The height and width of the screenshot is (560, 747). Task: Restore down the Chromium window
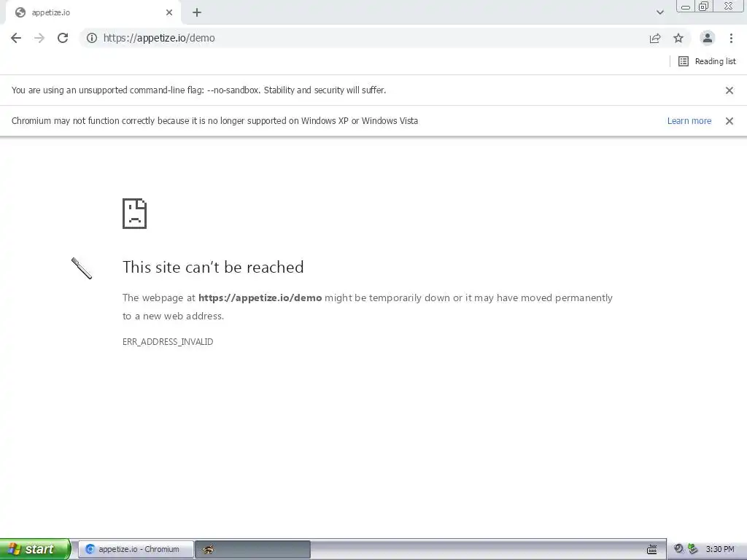click(703, 6)
